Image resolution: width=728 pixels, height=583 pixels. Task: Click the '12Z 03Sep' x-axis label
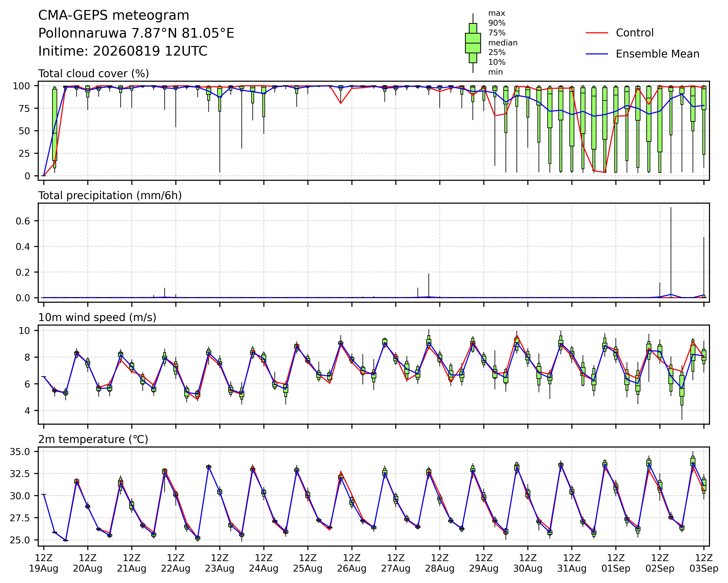pos(704,563)
